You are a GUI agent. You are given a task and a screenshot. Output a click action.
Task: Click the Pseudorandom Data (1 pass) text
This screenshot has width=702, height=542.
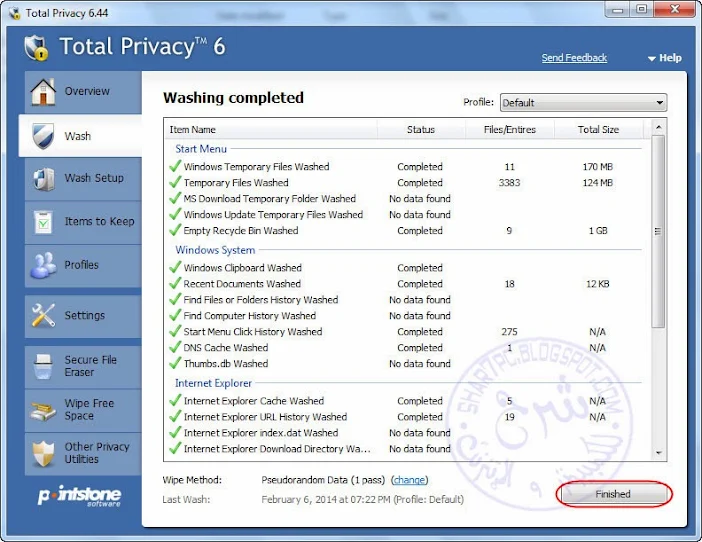coord(323,480)
